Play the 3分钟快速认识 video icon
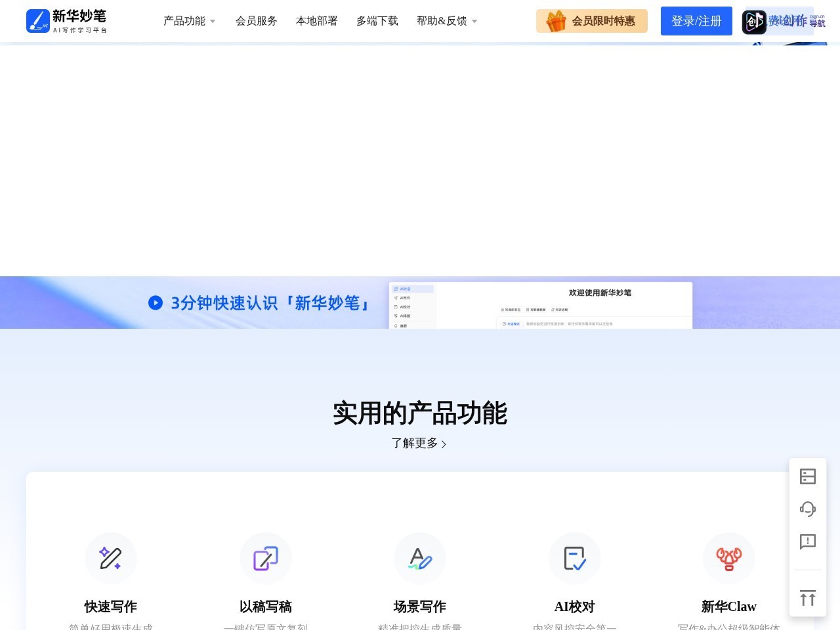This screenshot has width=840, height=630. pyautogui.click(x=156, y=303)
